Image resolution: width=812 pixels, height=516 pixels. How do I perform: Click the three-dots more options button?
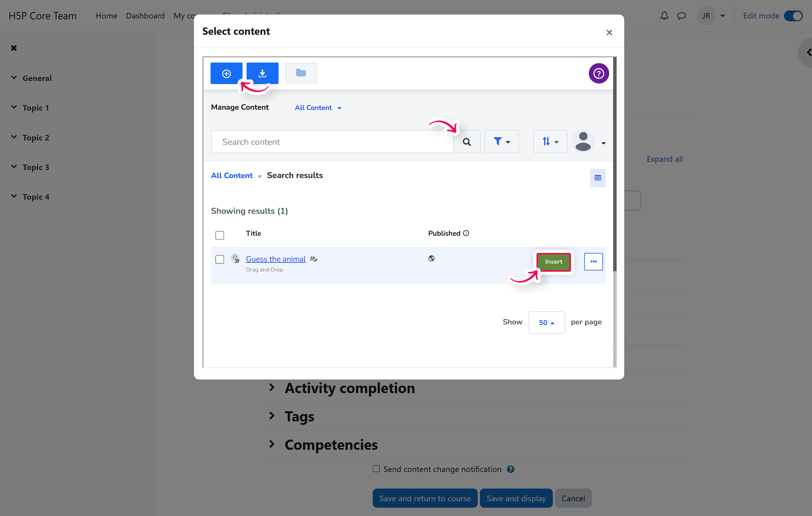pyautogui.click(x=593, y=262)
